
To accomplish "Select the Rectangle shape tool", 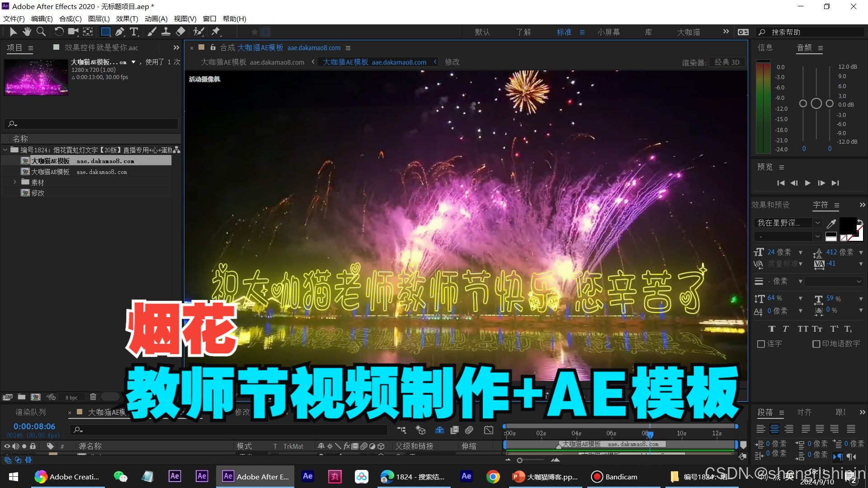I will tap(105, 32).
